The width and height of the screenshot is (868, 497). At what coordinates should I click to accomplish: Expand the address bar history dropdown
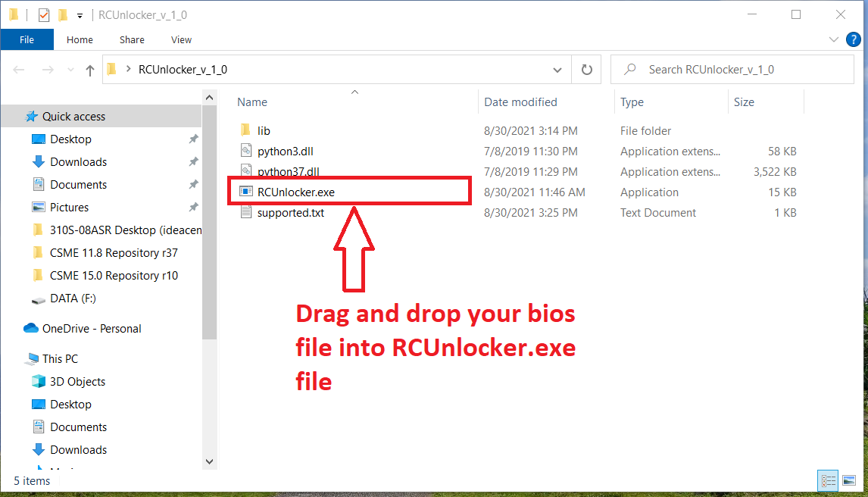tap(557, 70)
